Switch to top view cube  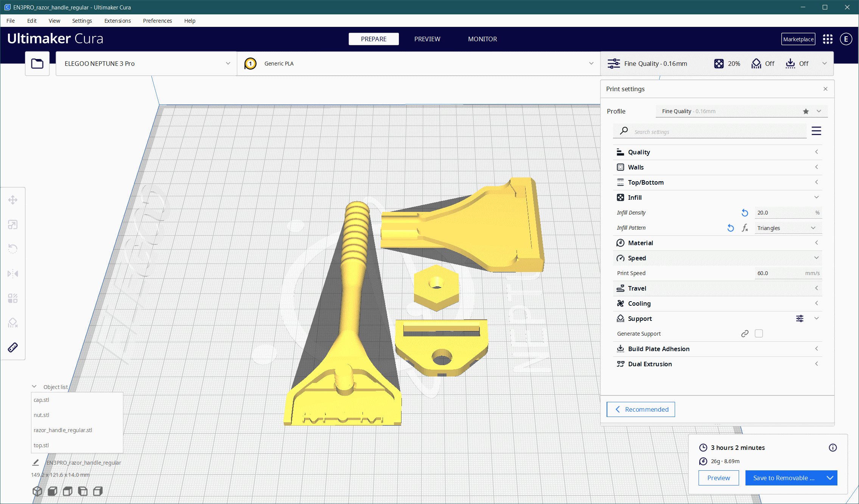pos(68,491)
